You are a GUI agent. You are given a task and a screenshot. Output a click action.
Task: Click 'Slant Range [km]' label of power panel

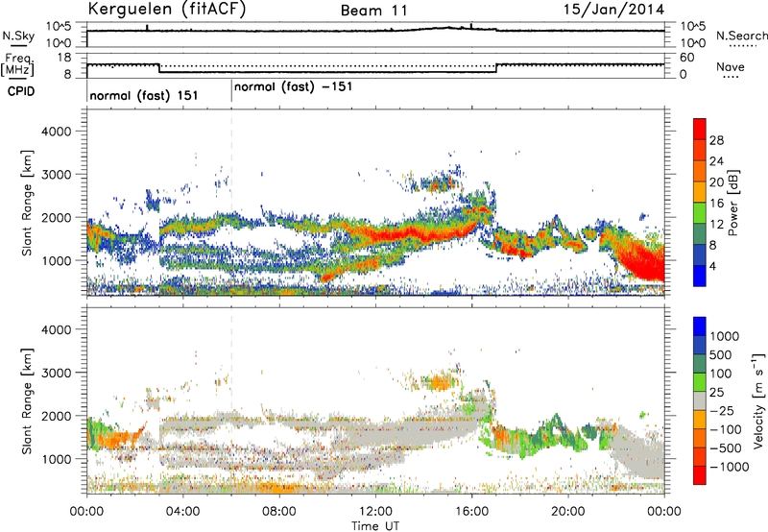(27, 203)
